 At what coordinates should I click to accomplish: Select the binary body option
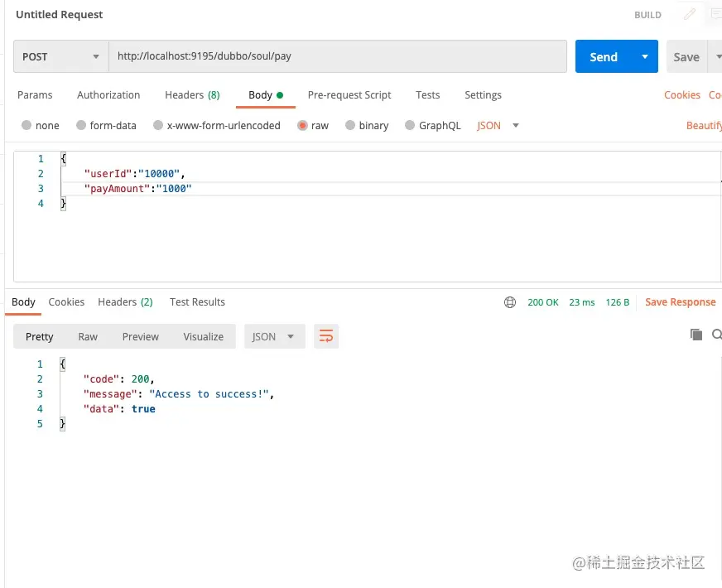350,126
